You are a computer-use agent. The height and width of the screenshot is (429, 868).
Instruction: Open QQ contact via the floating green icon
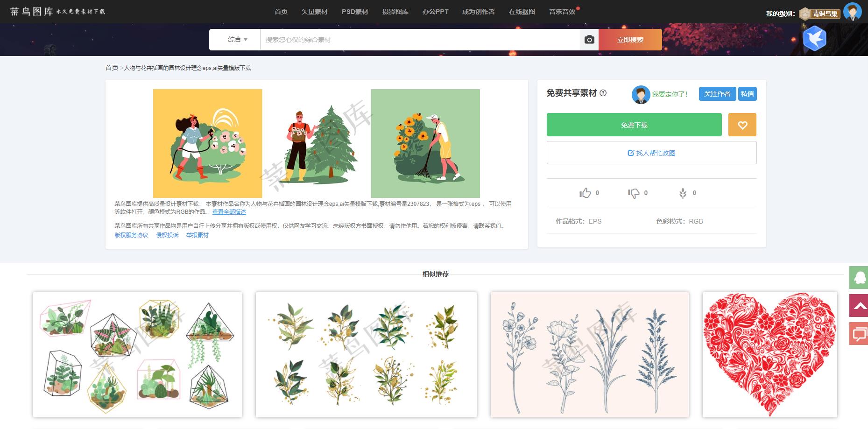(858, 277)
